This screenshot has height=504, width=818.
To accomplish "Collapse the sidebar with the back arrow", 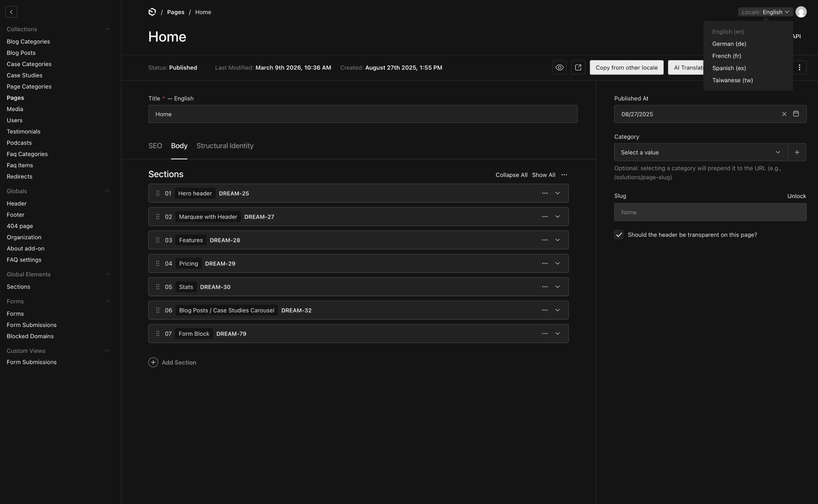I will [x=11, y=12].
